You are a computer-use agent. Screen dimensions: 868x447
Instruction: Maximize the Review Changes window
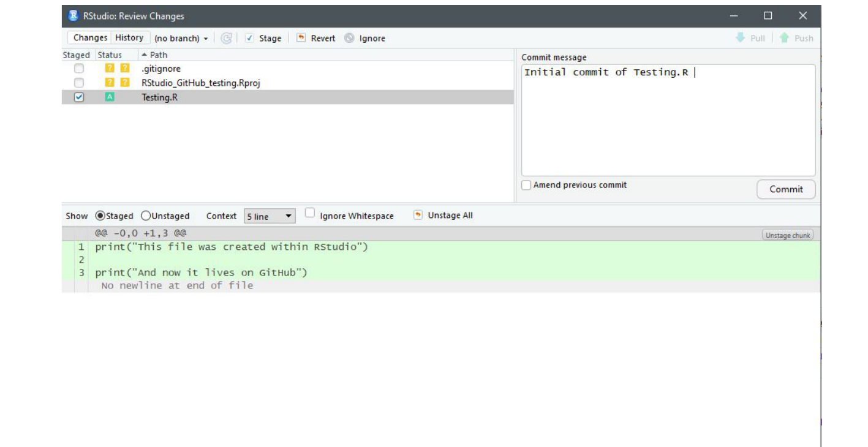[768, 16]
